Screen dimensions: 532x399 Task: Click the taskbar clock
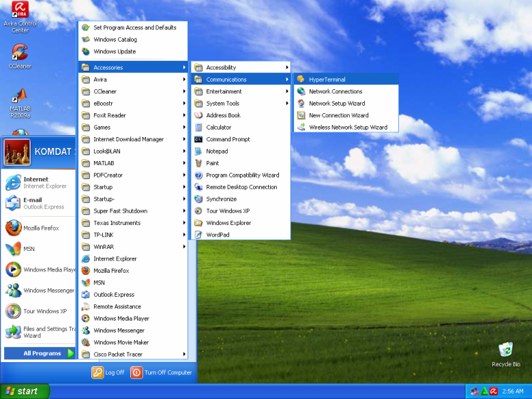pos(513,391)
